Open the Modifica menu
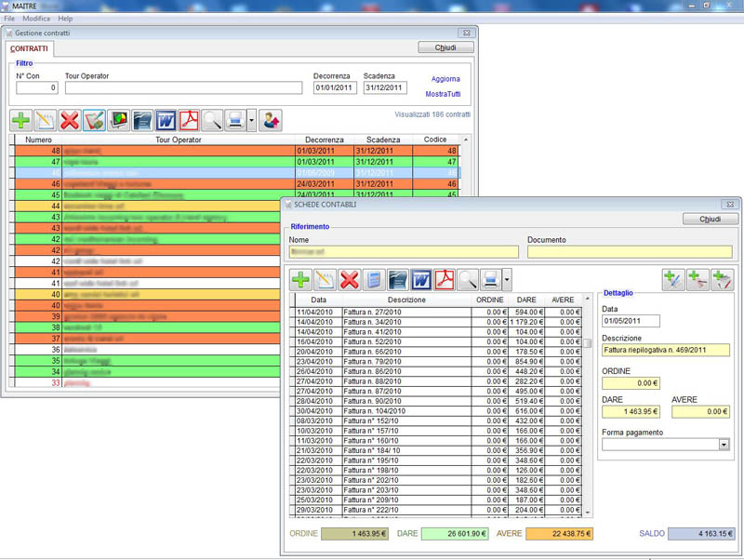 click(36, 19)
